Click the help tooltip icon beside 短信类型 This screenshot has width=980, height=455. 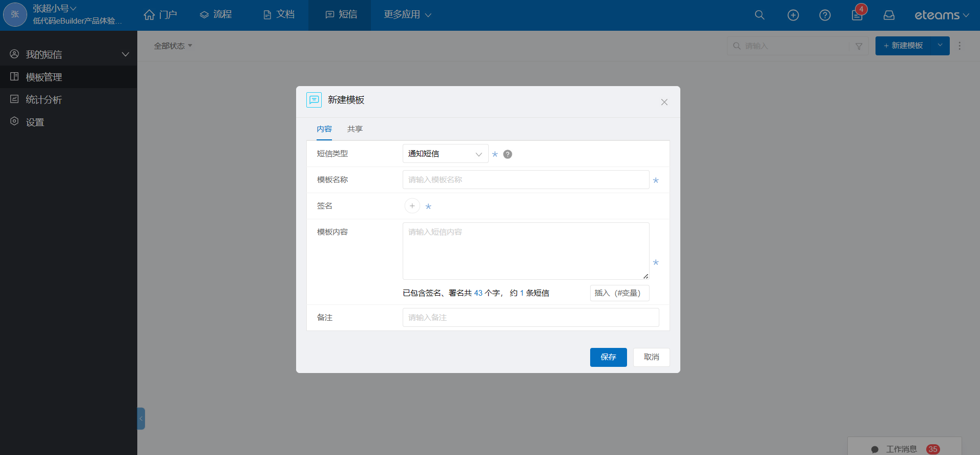tap(508, 154)
